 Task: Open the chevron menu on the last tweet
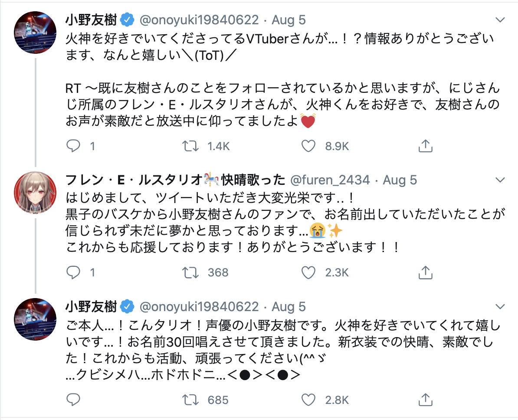point(500,307)
